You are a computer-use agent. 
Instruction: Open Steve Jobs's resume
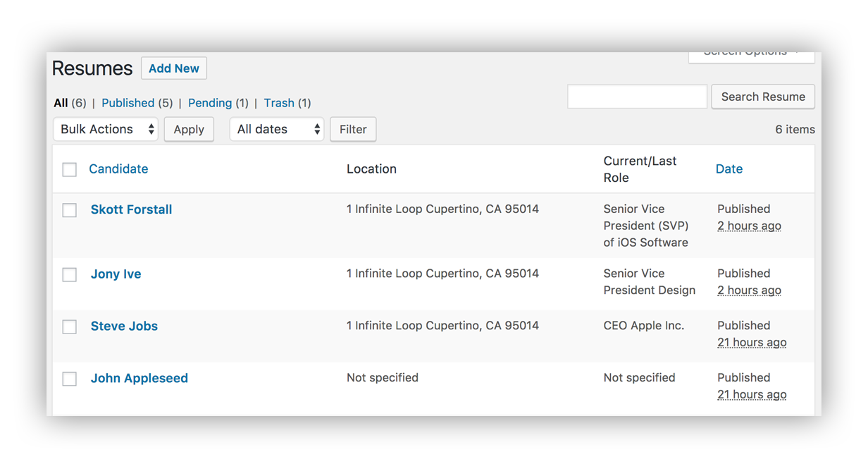124,326
